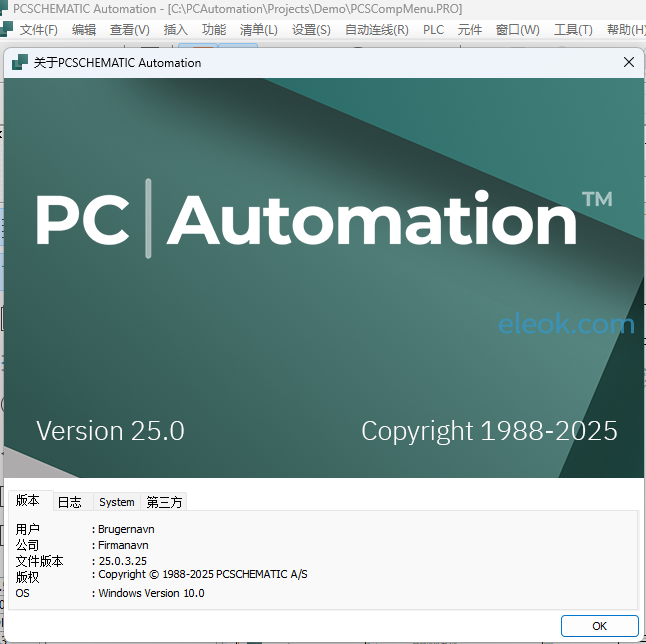Open the 自动连线(R) menu
646x644 pixels.
tap(376, 30)
